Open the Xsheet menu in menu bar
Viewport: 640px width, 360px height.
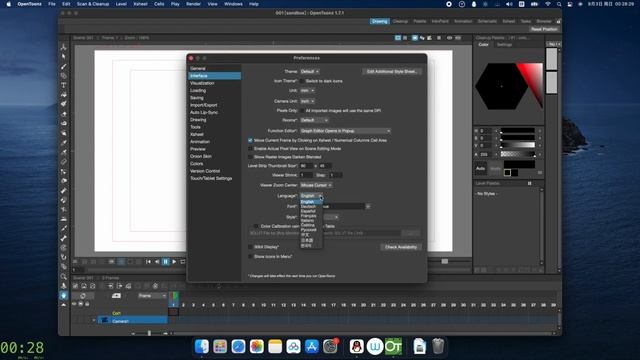click(140, 4)
